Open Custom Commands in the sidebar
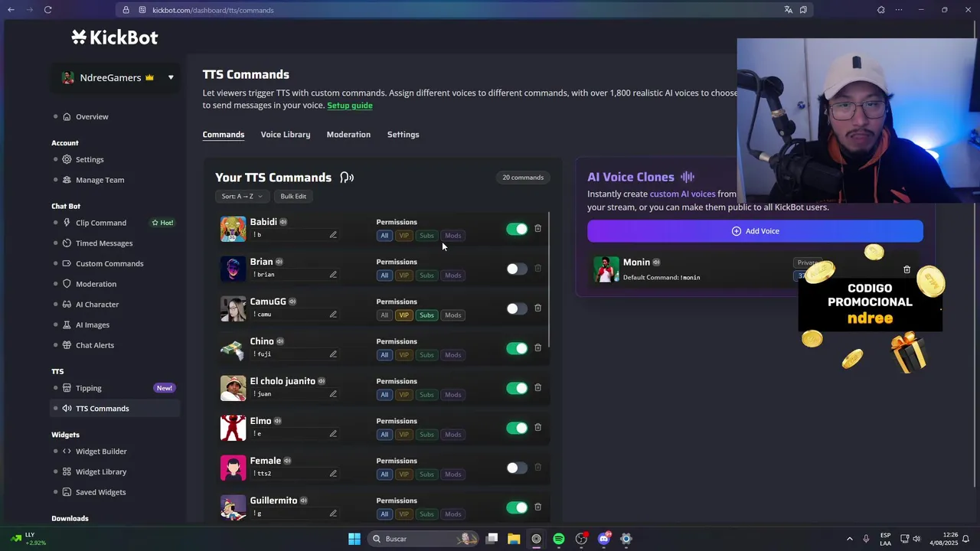The height and width of the screenshot is (551, 980). click(109, 263)
